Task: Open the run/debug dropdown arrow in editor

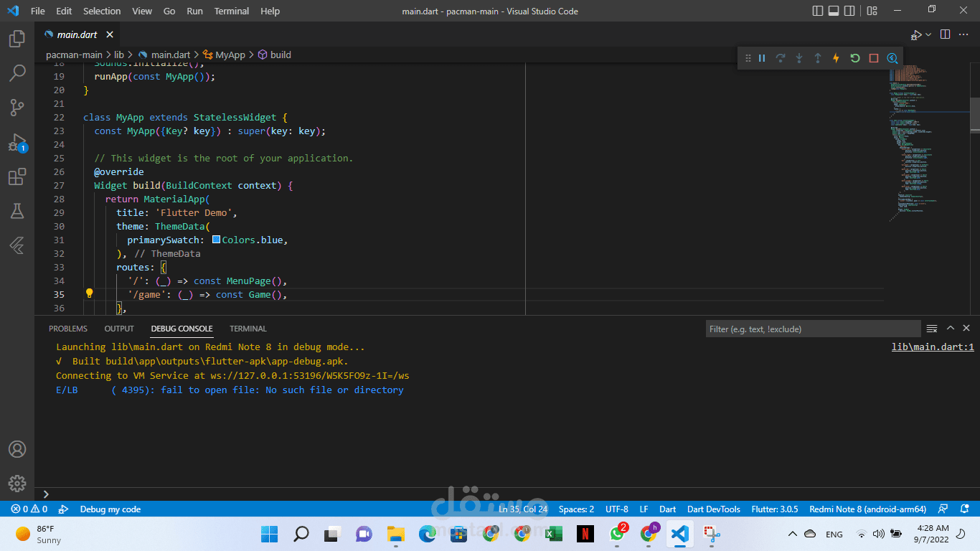Action: pyautogui.click(x=928, y=34)
